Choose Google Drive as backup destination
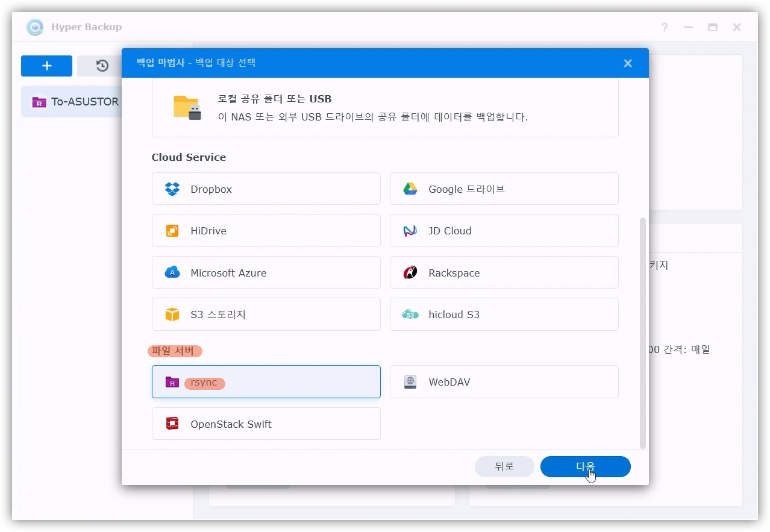The height and width of the screenshot is (532, 770). tap(504, 189)
